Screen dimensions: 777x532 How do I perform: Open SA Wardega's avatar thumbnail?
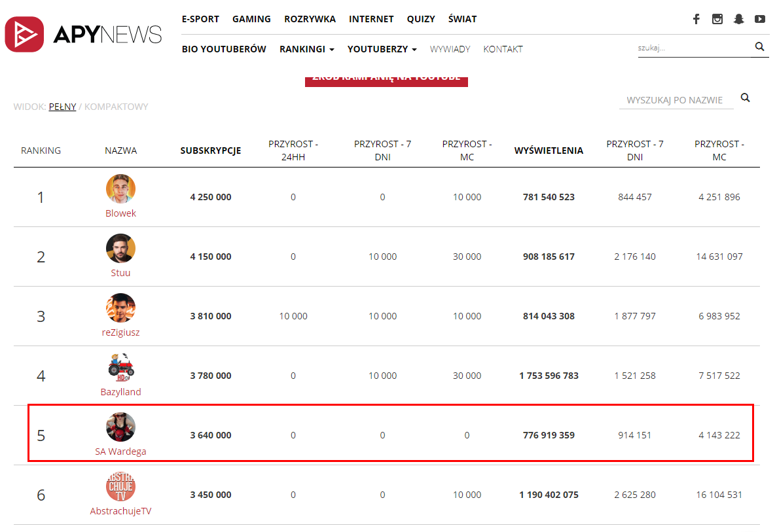120,427
